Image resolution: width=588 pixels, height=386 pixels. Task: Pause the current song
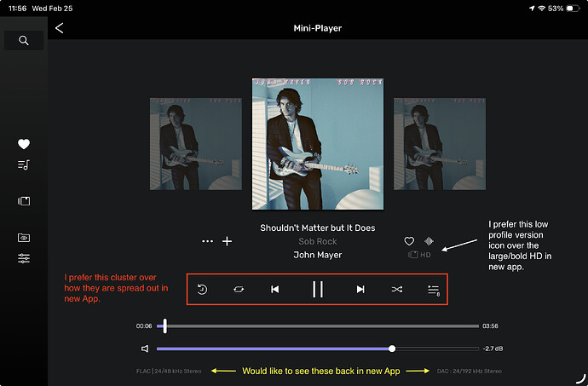click(x=317, y=290)
